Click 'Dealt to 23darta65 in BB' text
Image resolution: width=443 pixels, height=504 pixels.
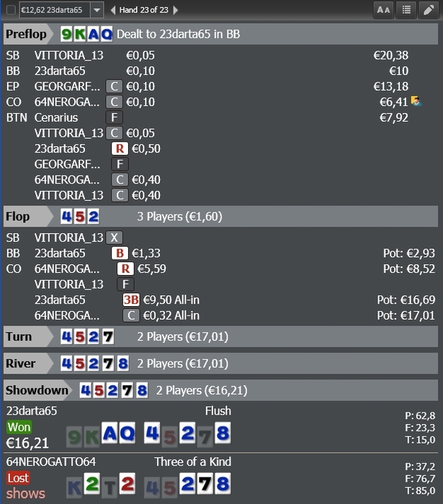tap(178, 34)
